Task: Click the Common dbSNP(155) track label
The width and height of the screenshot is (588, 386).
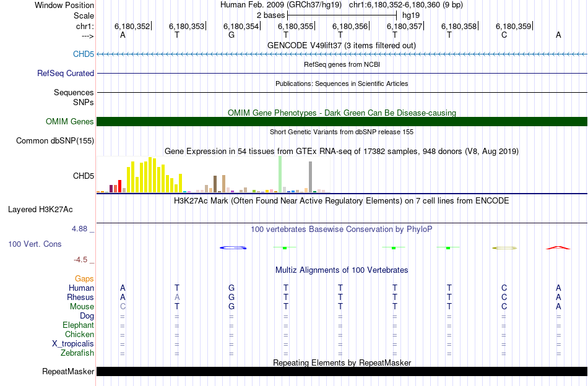Action: [x=55, y=140]
